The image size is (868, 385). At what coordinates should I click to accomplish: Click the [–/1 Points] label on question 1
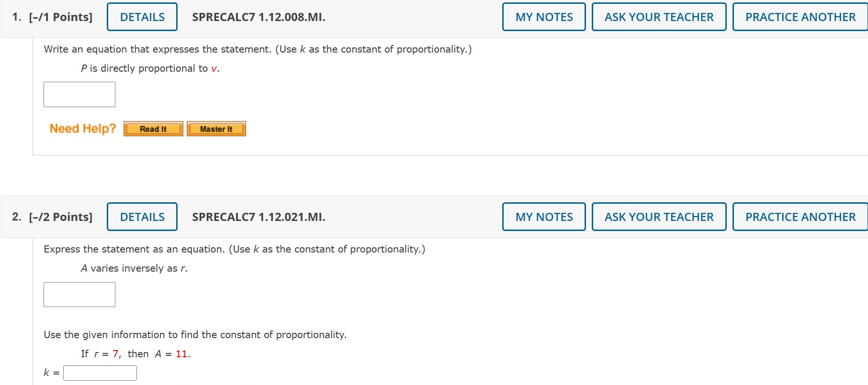point(60,16)
